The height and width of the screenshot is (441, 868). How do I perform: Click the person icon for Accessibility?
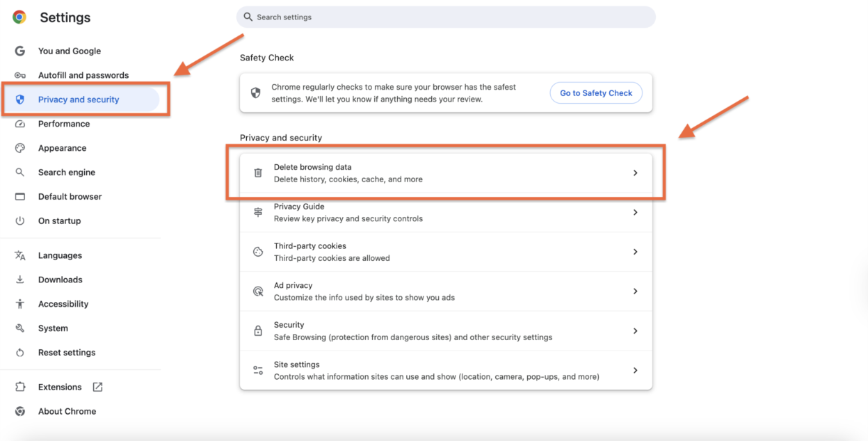(x=20, y=304)
